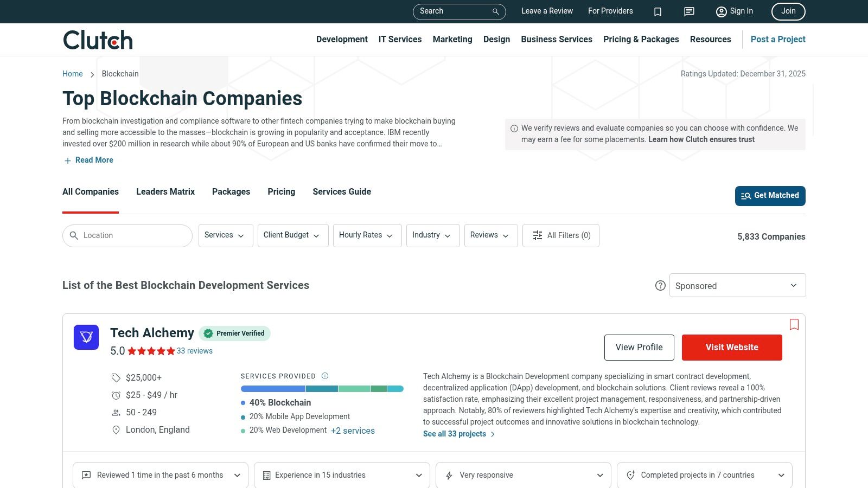Click the Tech Alchemy company logo
The width and height of the screenshot is (868, 488).
click(86, 337)
